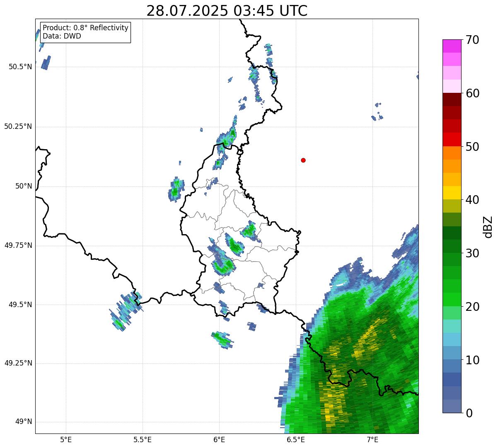The height and width of the screenshot is (448, 498).
Task: Click the 5.5°E longitude label
Action: (x=143, y=439)
